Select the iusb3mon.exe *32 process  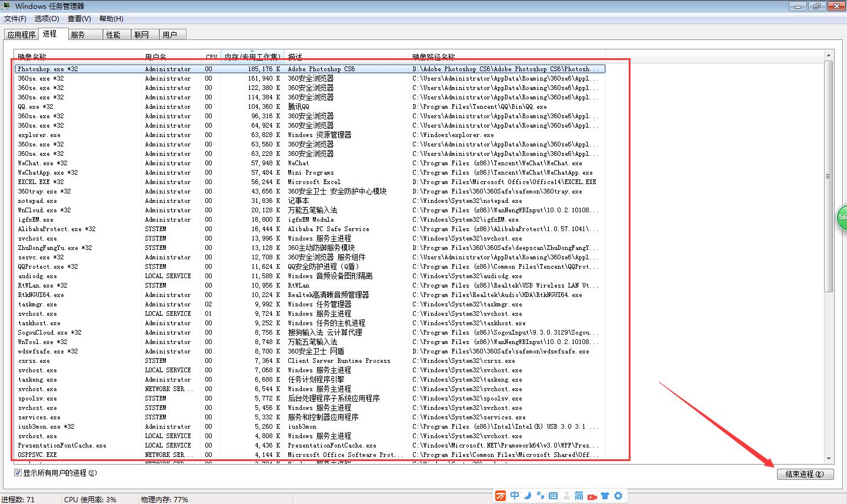[309, 426]
